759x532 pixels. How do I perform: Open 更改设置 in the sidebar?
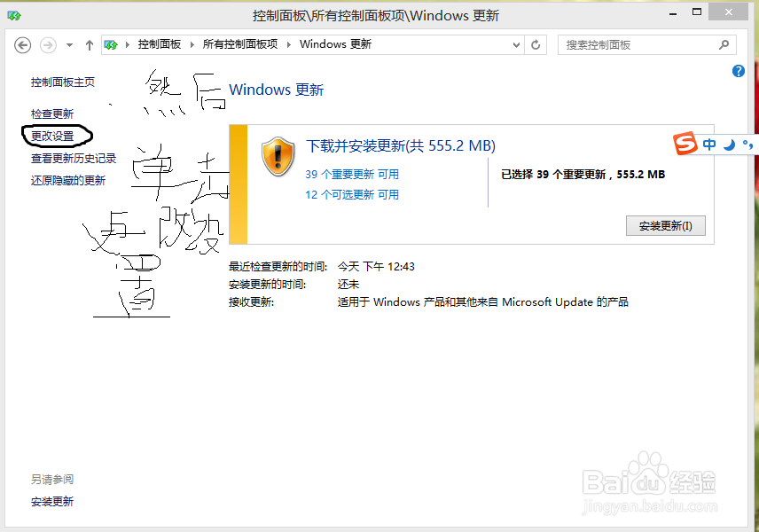click(52, 136)
